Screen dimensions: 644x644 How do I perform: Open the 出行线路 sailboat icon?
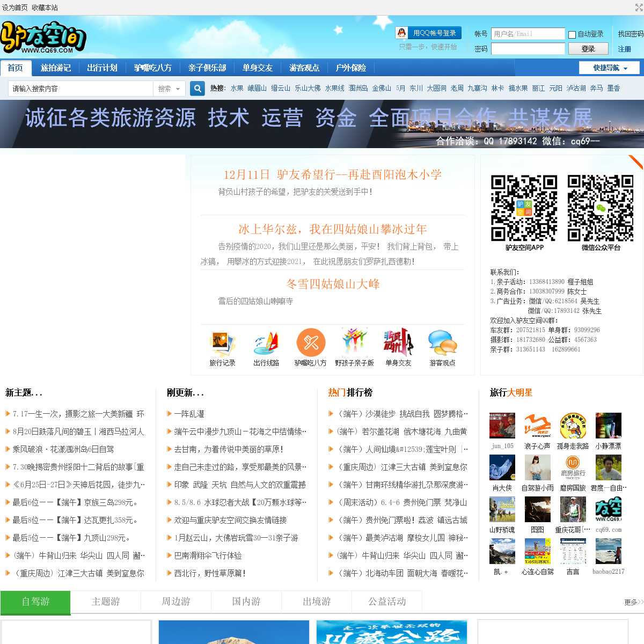click(266, 343)
